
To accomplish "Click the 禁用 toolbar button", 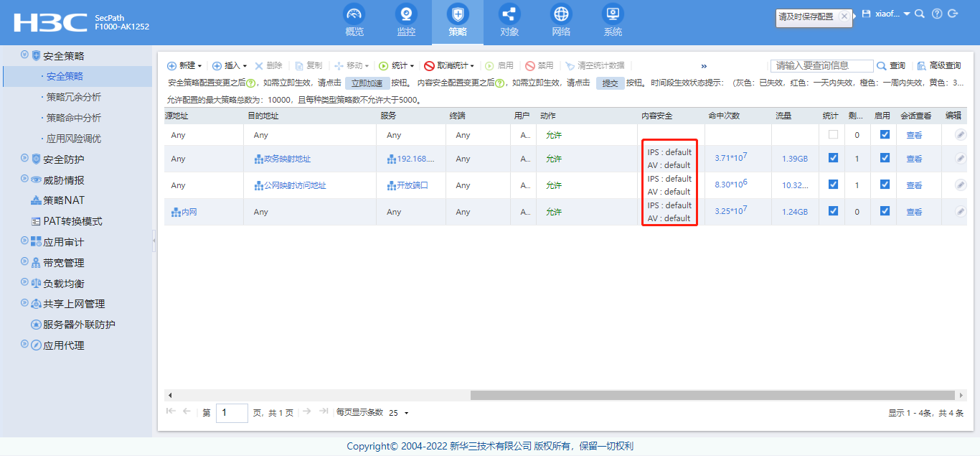I will point(540,65).
